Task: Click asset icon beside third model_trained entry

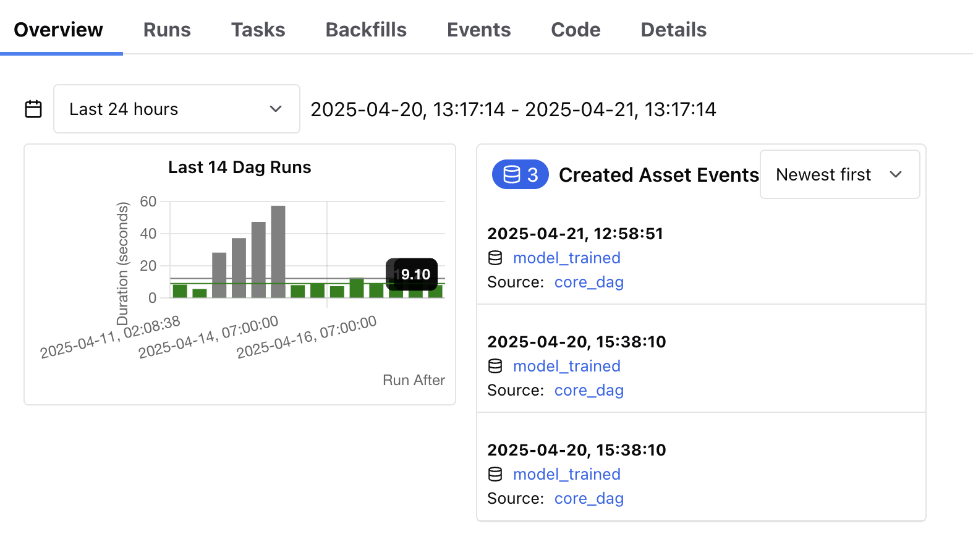Action: 495,474
